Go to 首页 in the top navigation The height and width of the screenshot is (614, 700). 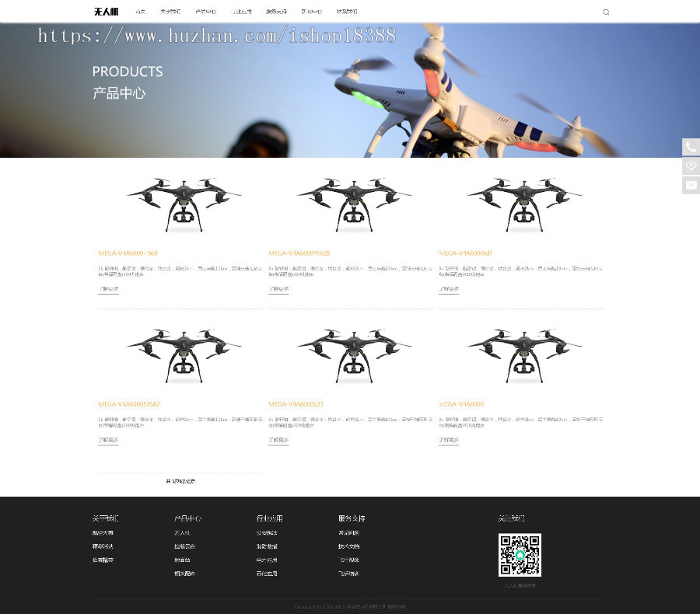[140, 12]
